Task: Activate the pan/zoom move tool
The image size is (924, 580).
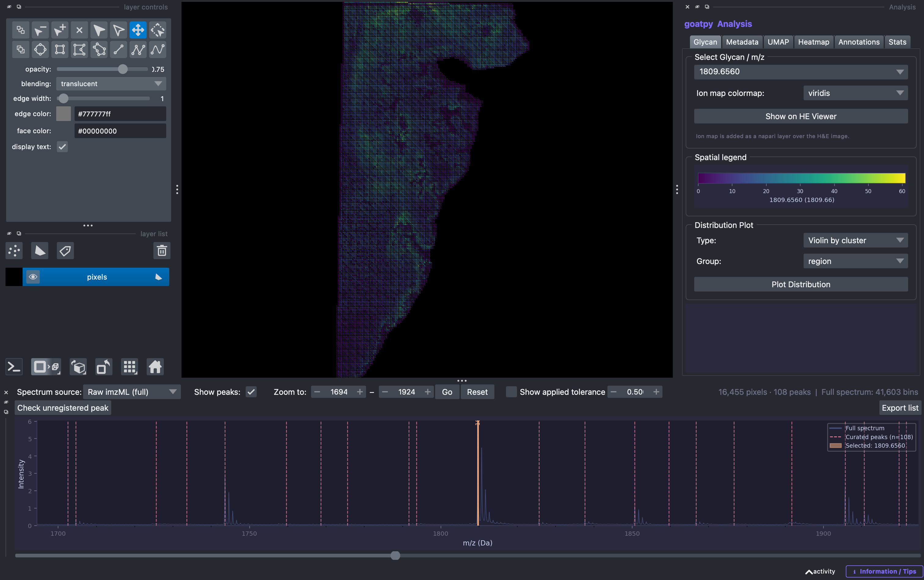Action: point(138,30)
